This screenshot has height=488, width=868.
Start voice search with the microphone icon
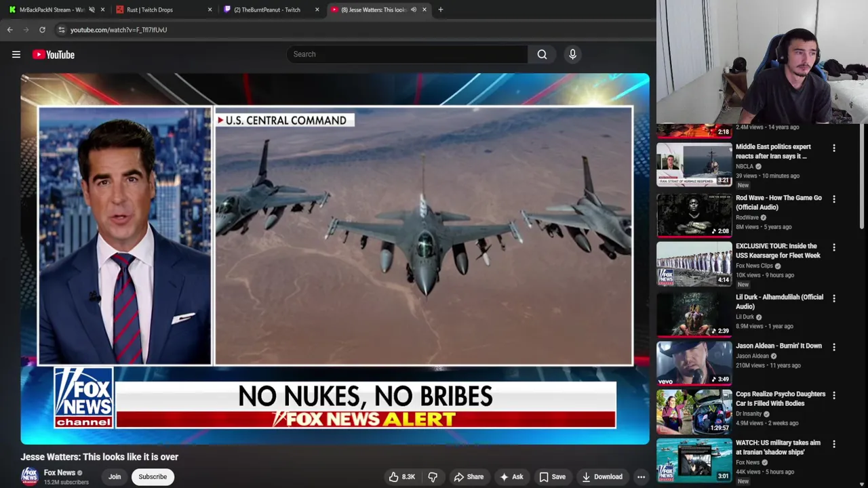coord(572,54)
